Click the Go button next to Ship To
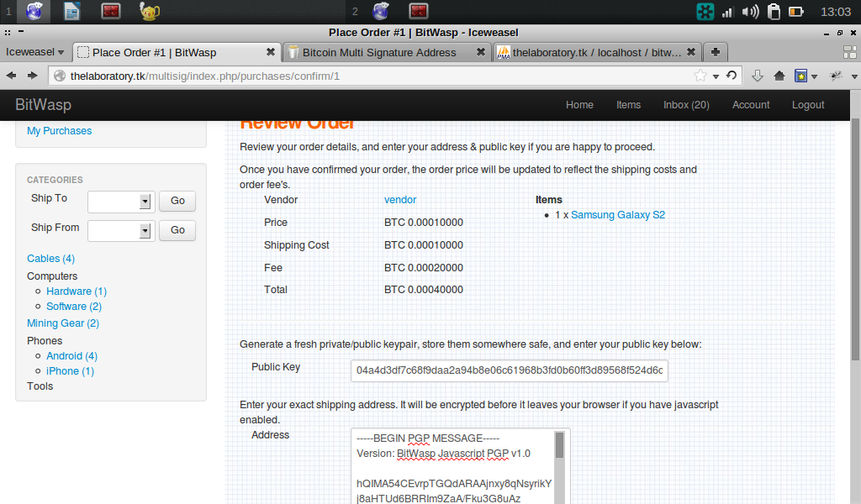The image size is (861, 504). (x=177, y=202)
